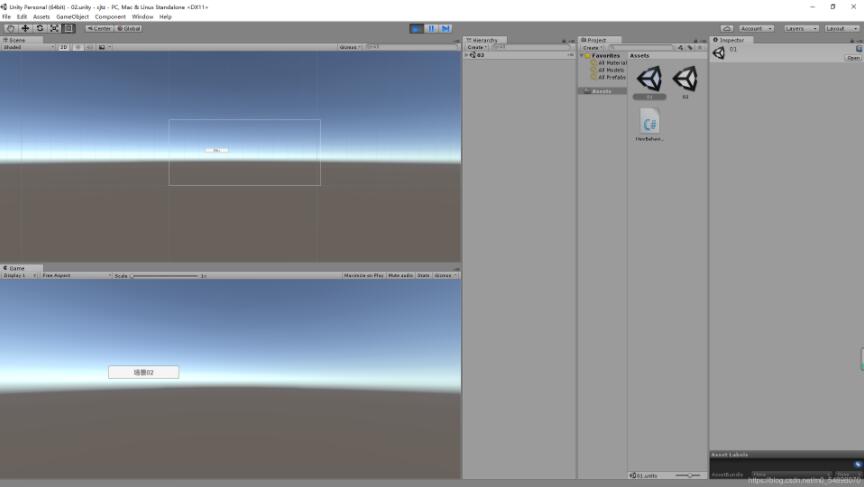Click the Step frame button
The width and height of the screenshot is (864, 487).
pyautogui.click(x=445, y=28)
